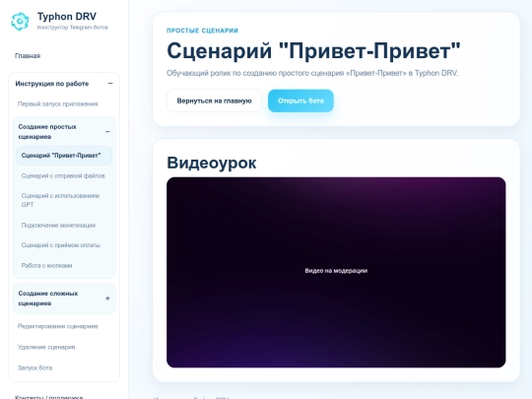
Task: Click the Видеоурок heading
Action: coord(212,163)
